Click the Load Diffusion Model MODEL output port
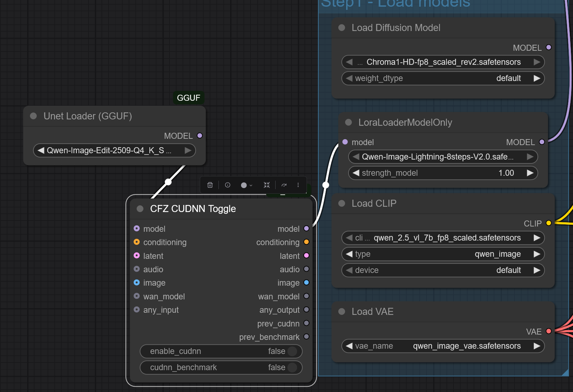This screenshot has height=392, width=573. pos(549,47)
